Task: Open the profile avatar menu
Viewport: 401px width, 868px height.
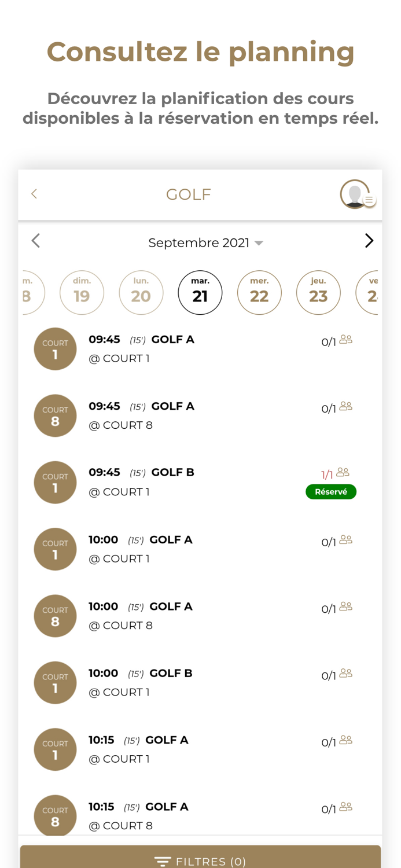Action: (355, 195)
